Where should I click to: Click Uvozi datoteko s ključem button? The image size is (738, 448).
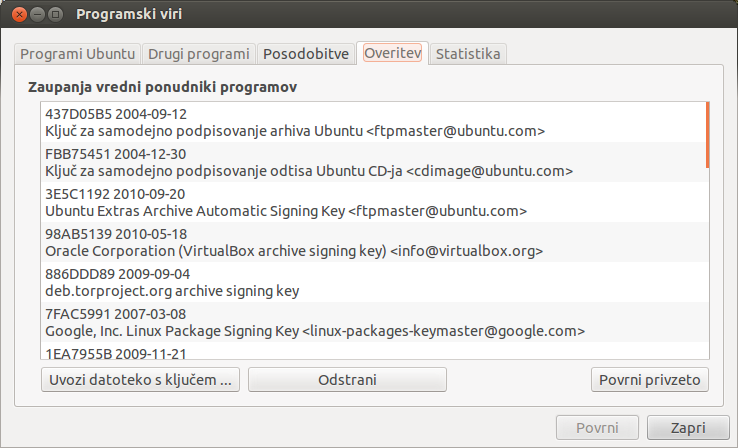point(140,380)
